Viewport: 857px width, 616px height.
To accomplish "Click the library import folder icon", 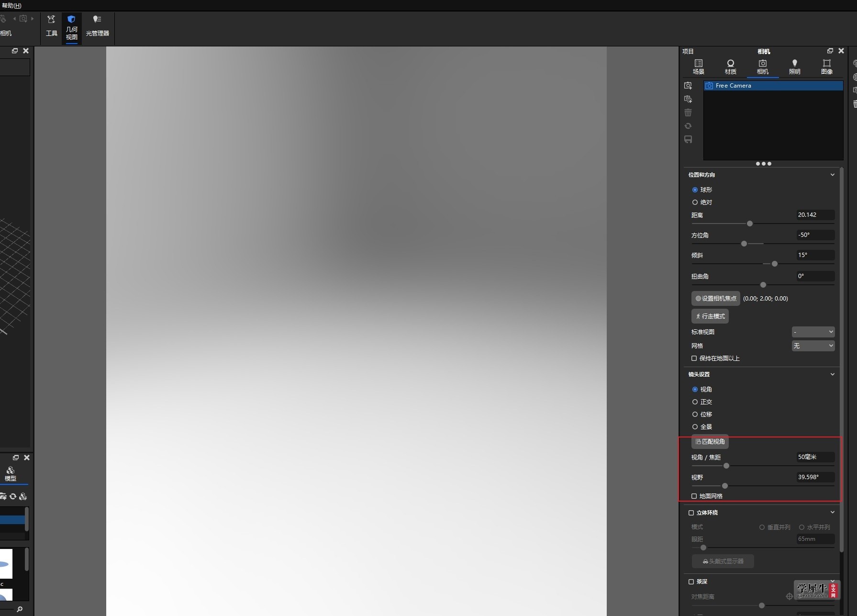I will (x=3, y=496).
